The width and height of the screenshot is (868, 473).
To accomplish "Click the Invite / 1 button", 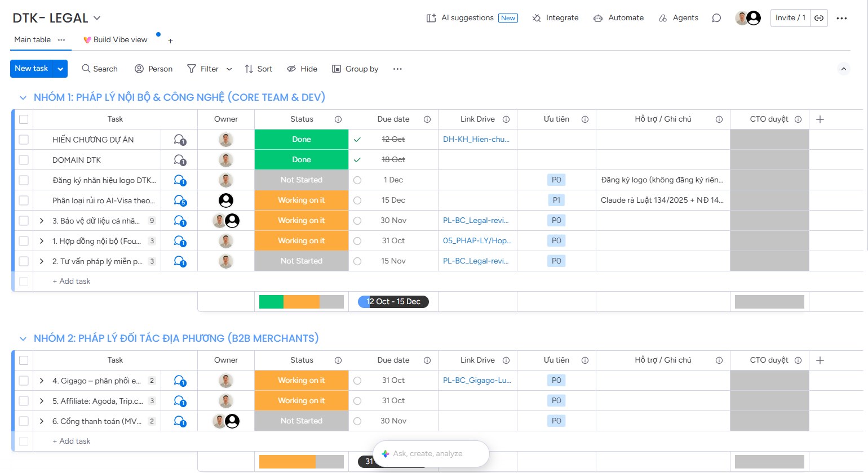I will tap(791, 18).
